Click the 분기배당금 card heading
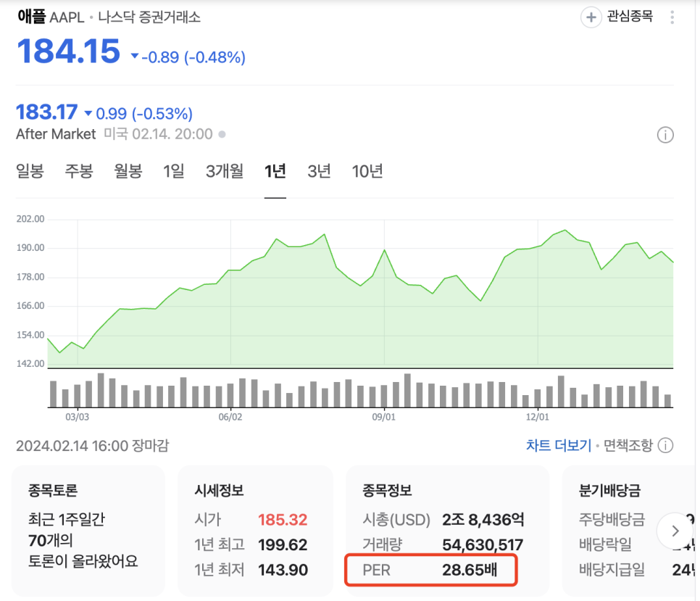 610,490
